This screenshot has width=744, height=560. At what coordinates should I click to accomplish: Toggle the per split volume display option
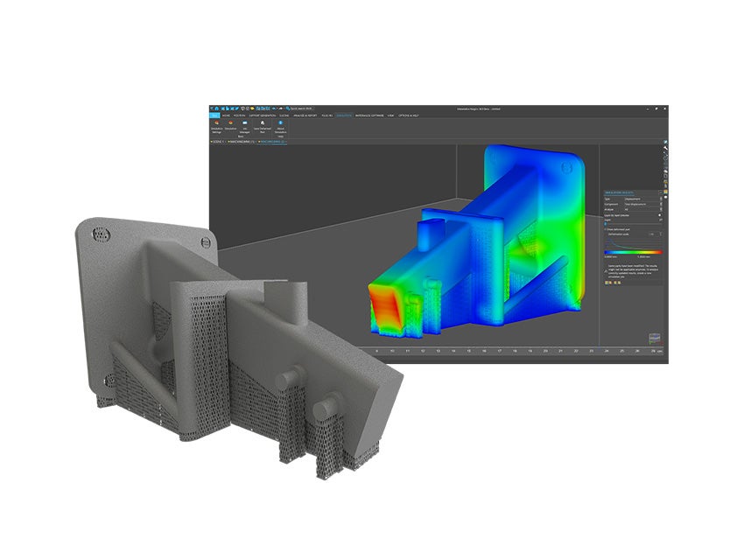[660, 214]
